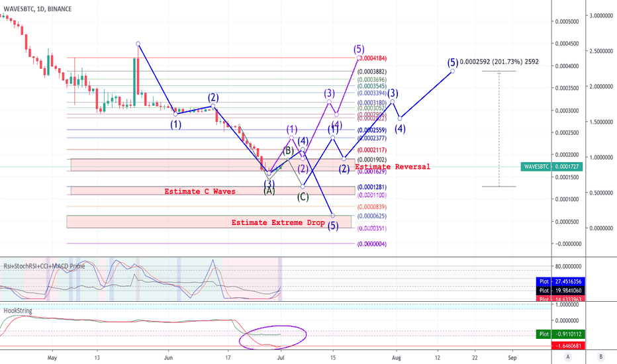Select the 0.0002117 Fibonacci level label
This screenshot has width=617, height=364.
tap(372, 150)
